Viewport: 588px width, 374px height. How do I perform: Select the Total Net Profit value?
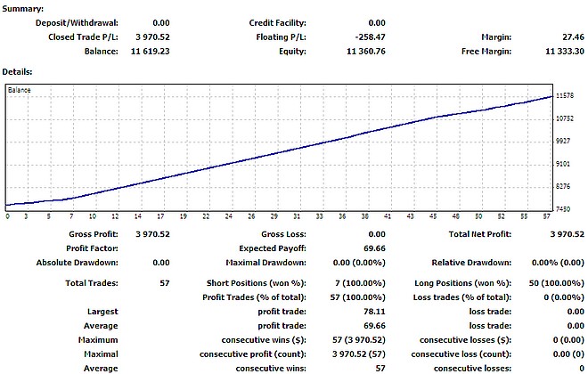(x=567, y=234)
